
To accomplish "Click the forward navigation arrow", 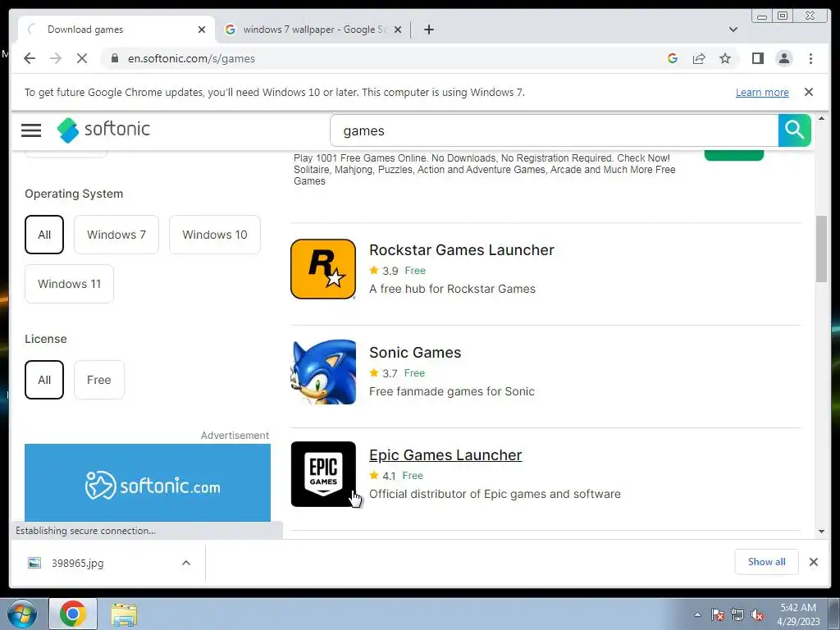I will point(56,58).
